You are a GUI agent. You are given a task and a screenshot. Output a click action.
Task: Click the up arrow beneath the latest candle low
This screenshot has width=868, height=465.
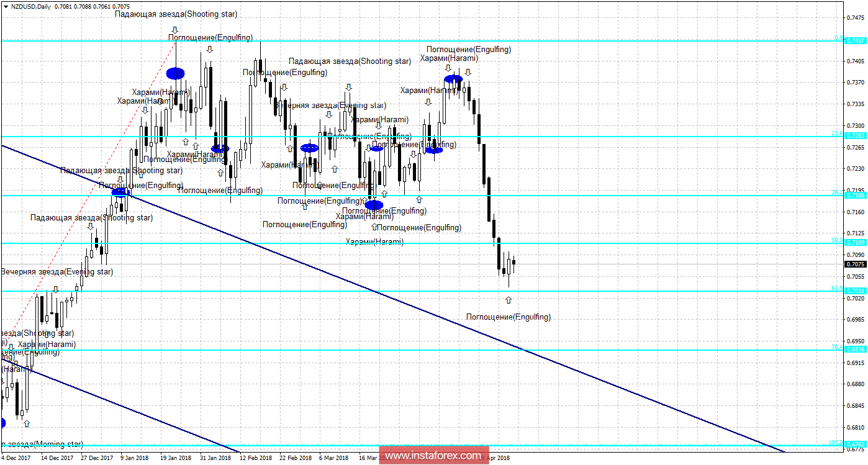tap(509, 300)
